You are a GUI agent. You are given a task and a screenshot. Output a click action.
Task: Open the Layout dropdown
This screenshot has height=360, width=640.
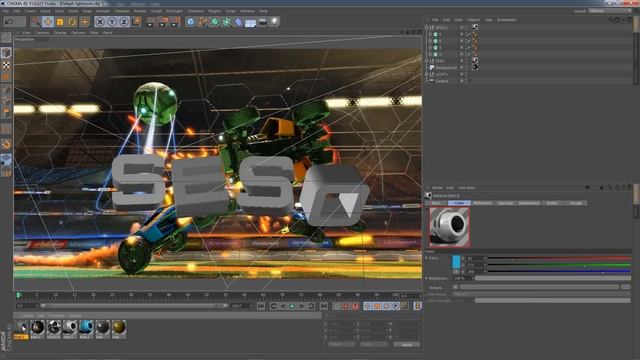coord(609,11)
